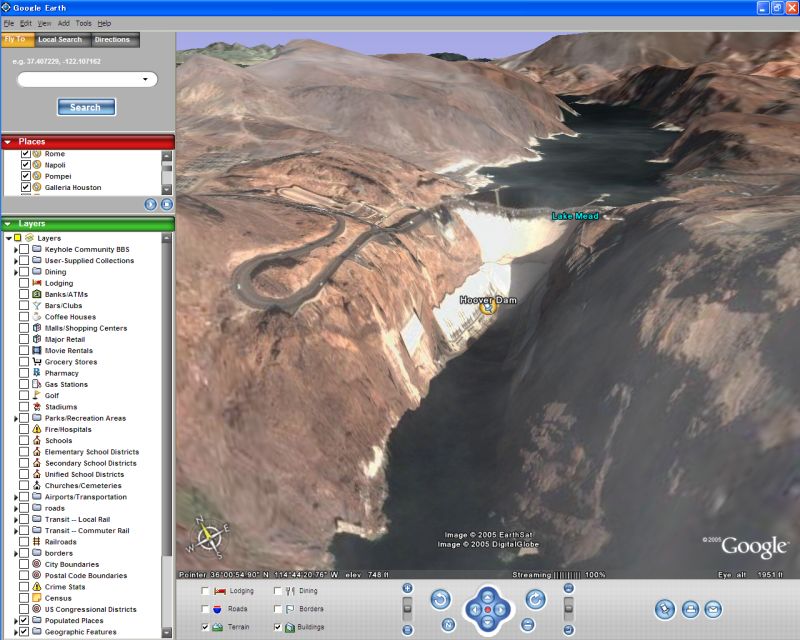This screenshot has height=640, width=800.
Task: Switch to the Directions tab
Action: click(112, 40)
